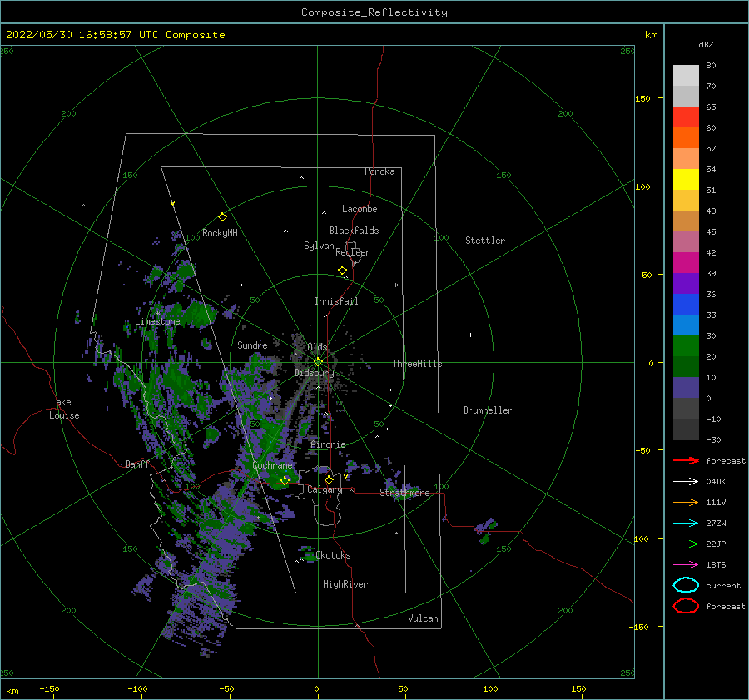Image resolution: width=749 pixels, height=700 pixels.
Task: Click the Cochrane label
Action: 272,465
